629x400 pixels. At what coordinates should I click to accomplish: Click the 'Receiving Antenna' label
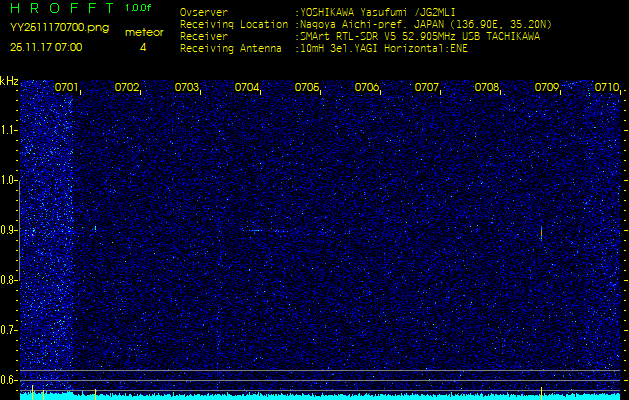click(231, 49)
